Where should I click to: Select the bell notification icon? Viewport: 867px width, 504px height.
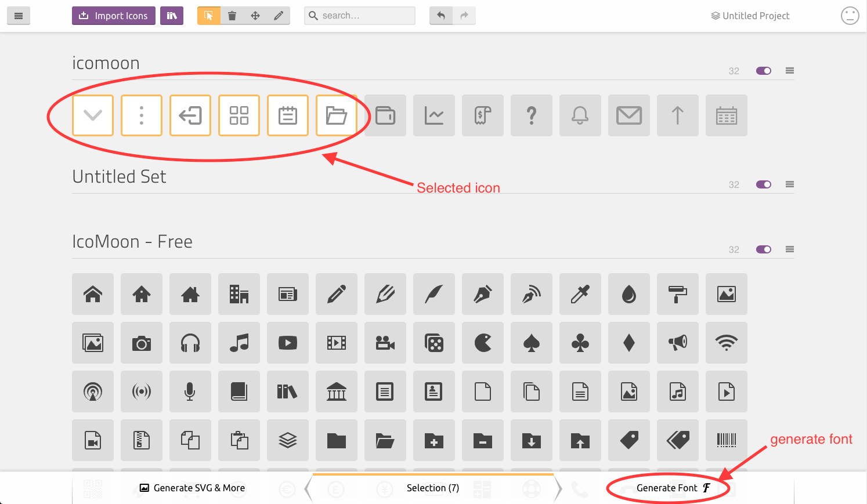click(x=580, y=115)
